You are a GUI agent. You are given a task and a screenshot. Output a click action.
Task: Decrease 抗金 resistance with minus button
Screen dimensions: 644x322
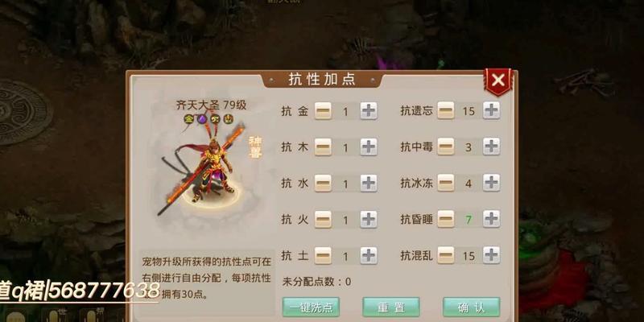pyautogui.click(x=323, y=111)
